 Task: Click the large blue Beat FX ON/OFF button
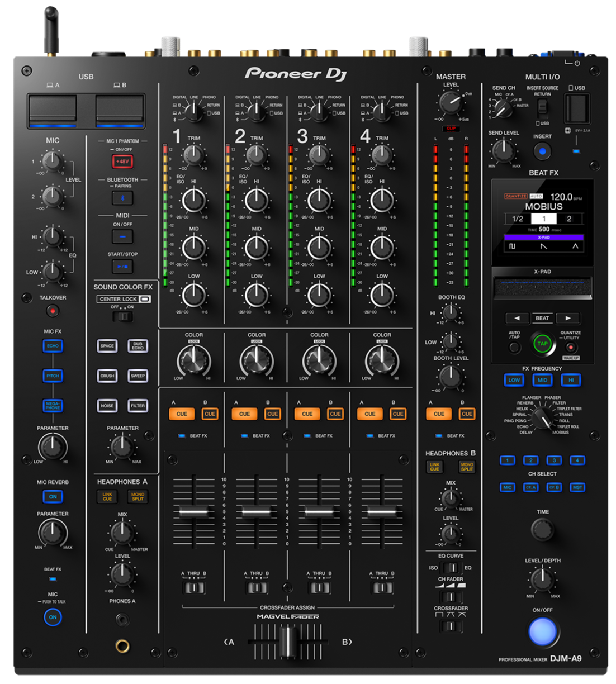pyautogui.click(x=543, y=632)
